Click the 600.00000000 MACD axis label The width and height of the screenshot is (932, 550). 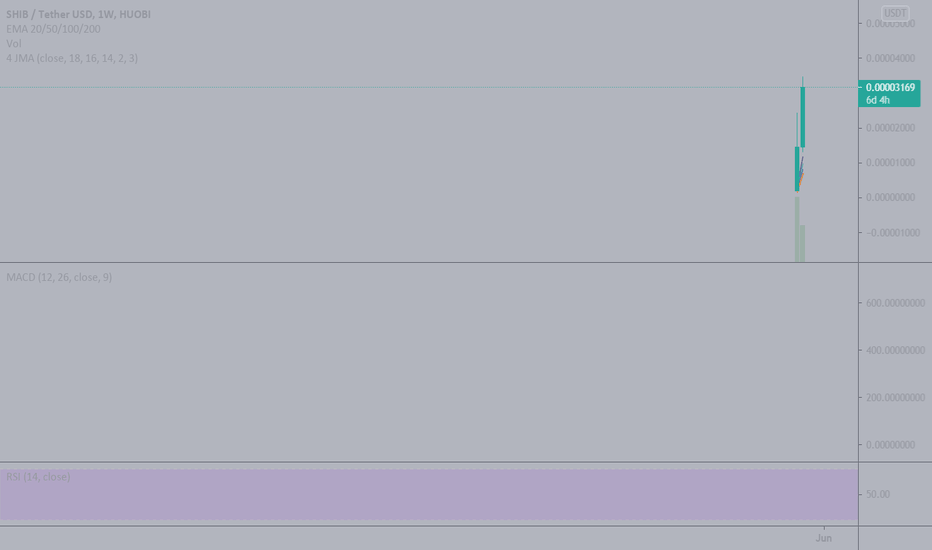[895, 303]
